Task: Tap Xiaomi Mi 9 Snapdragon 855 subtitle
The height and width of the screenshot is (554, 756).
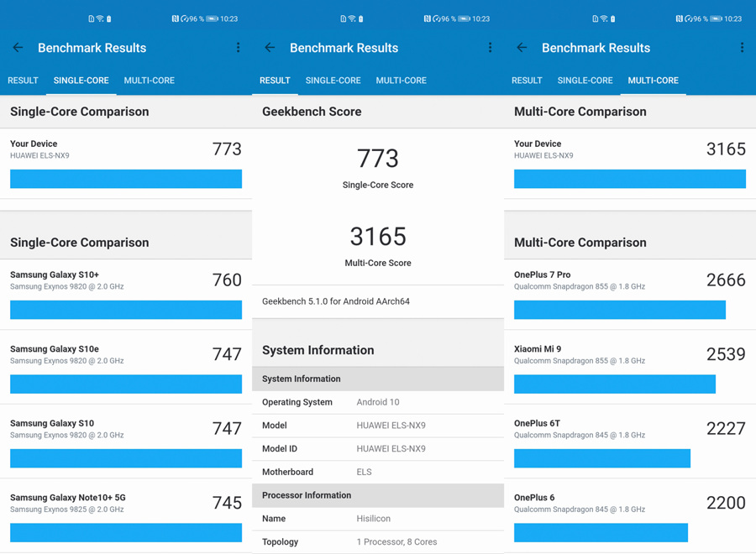Action: (x=580, y=361)
